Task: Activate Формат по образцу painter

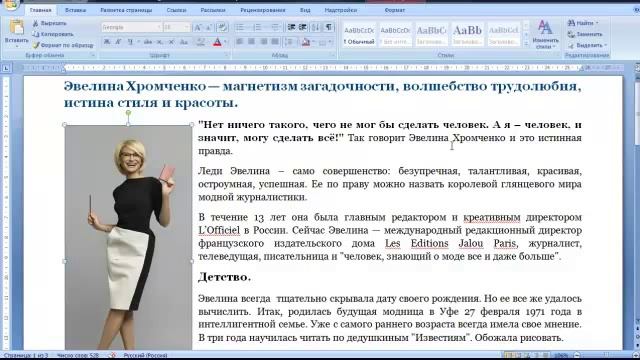Action: (x=63, y=45)
